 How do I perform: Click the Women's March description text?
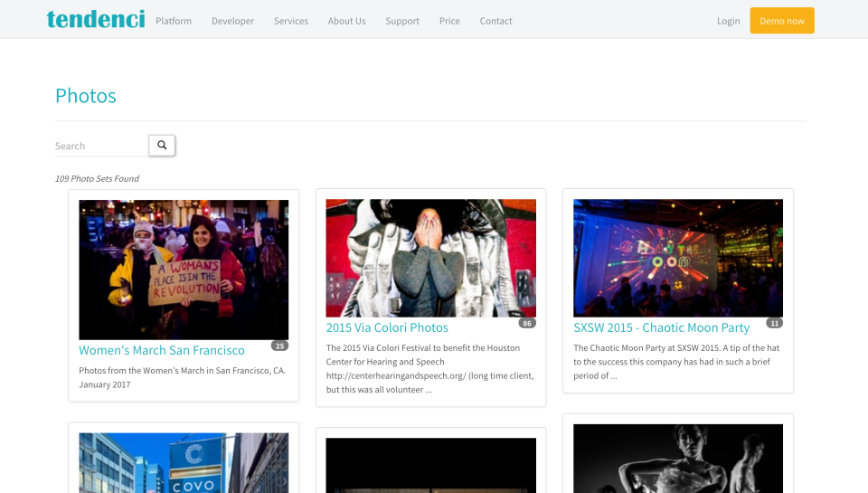coord(182,377)
